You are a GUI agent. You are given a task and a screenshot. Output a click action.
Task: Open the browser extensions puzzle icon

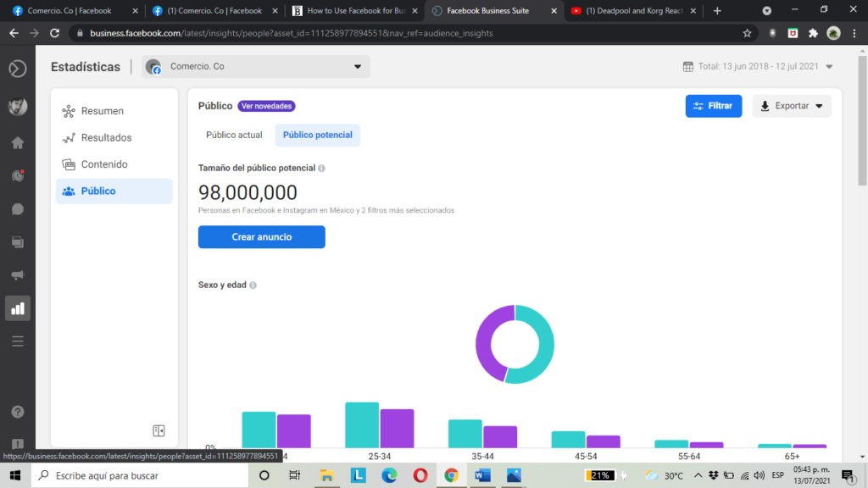[813, 33]
